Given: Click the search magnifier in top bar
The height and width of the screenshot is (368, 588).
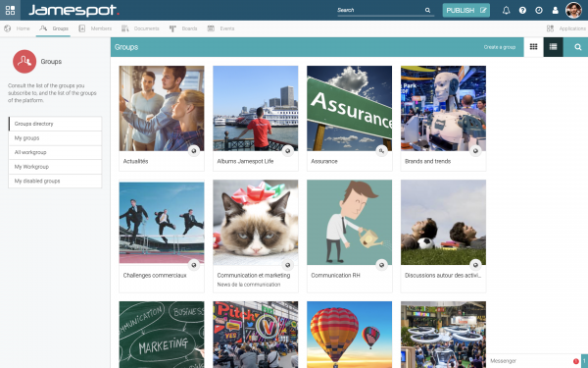Looking at the screenshot, I should click(x=427, y=10).
